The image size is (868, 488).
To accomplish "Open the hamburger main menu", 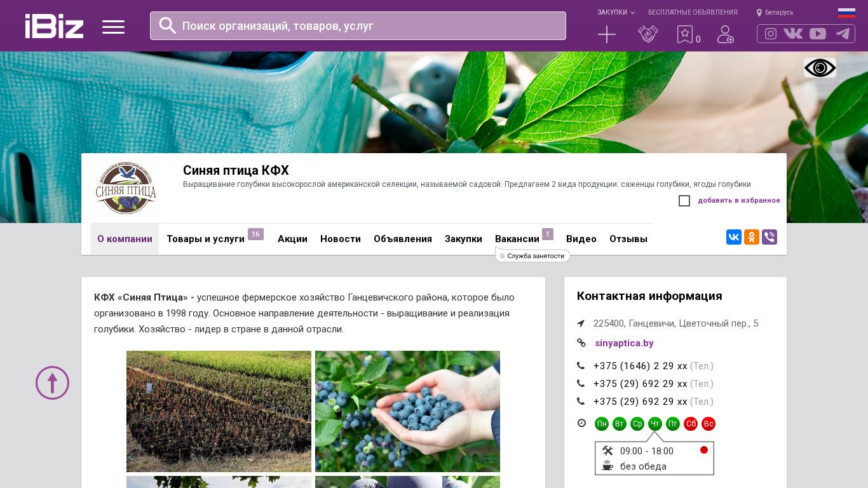I will click(113, 27).
